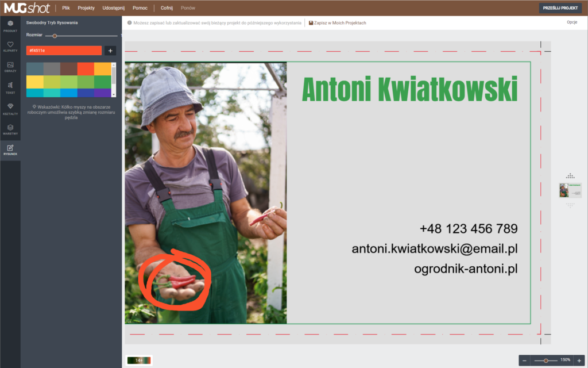Select the business card page thumbnail
Screen dimensions: 588x368
pos(570,190)
